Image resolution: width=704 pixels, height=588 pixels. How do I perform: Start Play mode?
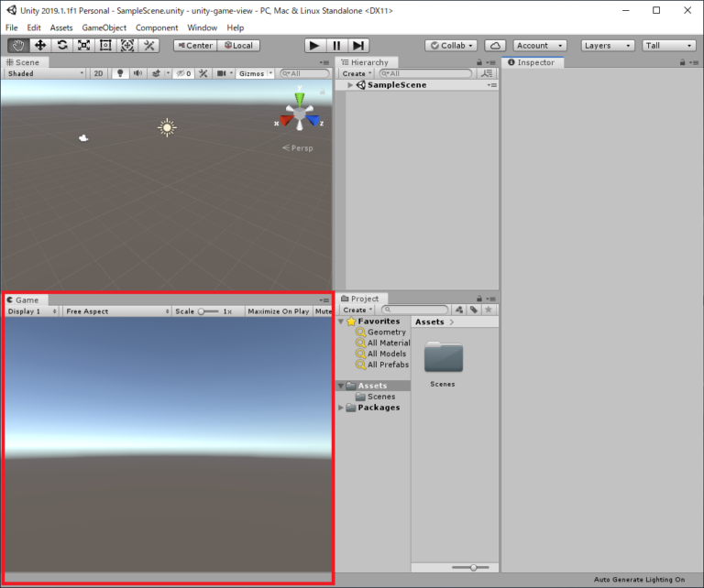pyautogui.click(x=314, y=45)
